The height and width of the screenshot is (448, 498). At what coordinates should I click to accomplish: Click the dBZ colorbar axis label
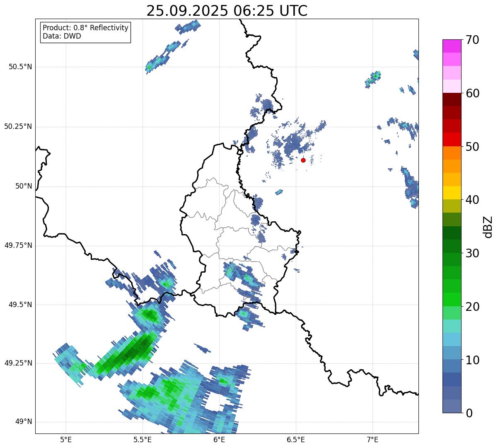[488, 226]
